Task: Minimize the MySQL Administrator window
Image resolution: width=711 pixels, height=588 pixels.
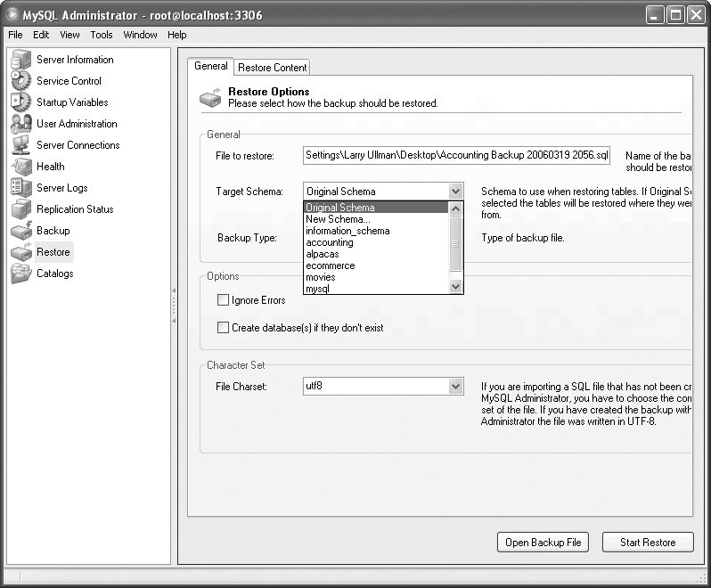Action: (x=654, y=15)
